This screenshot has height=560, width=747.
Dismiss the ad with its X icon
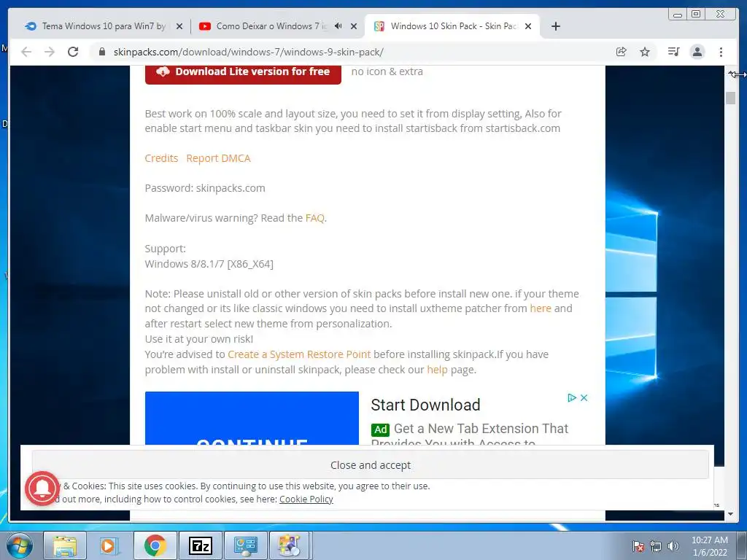584,397
